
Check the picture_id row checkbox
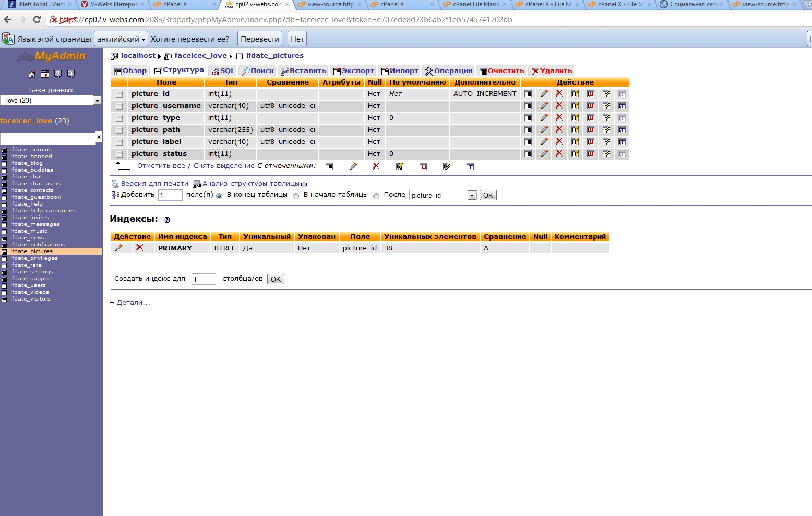[x=119, y=94]
